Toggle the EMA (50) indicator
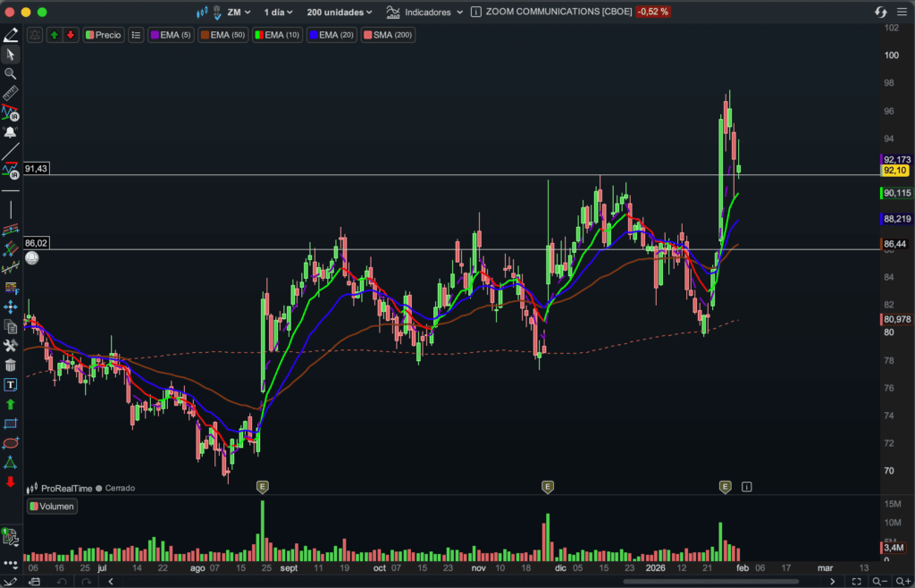The image size is (915, 588). pos(223,35)
